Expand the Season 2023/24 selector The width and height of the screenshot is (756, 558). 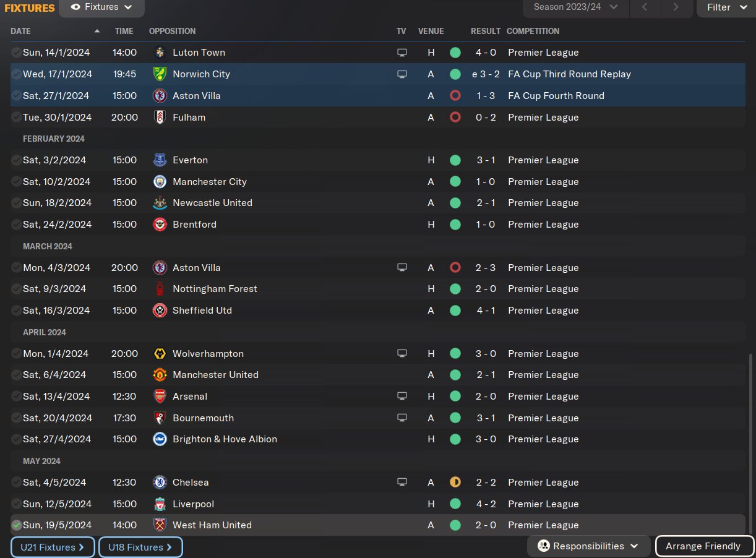[x=575, y=7]
